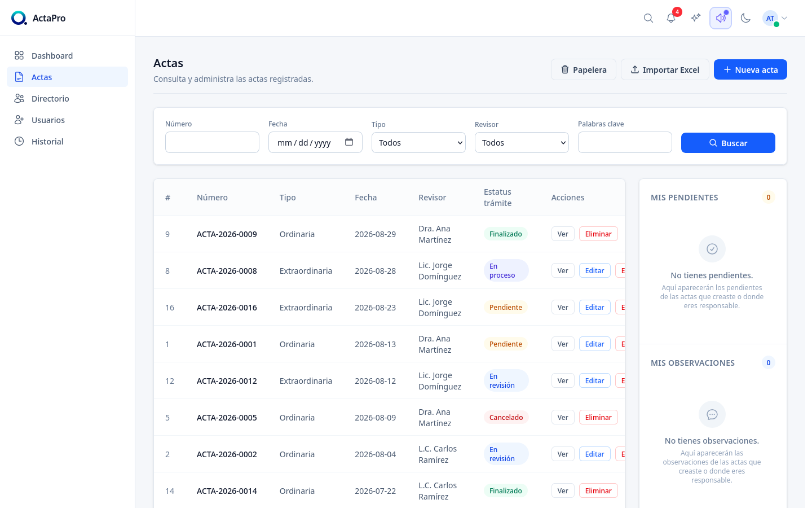
Task: Open the search magnifier icon in header
Action: pyautogui.click(x=648, y=18)
